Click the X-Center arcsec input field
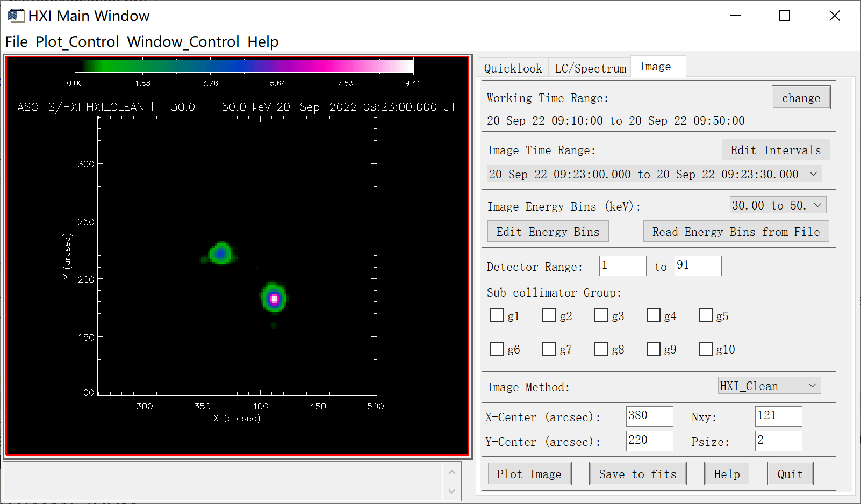 click(x=649, y=416)
